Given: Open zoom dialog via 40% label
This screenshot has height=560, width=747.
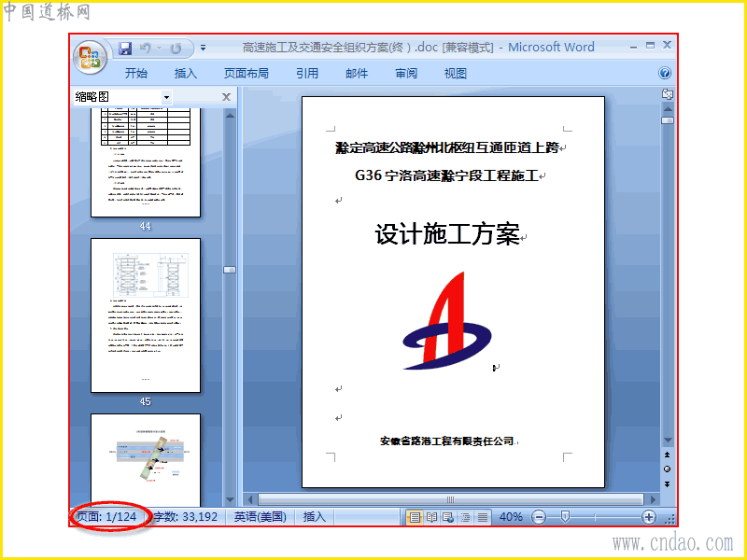Looking at the screenshot, I should 511,517.
